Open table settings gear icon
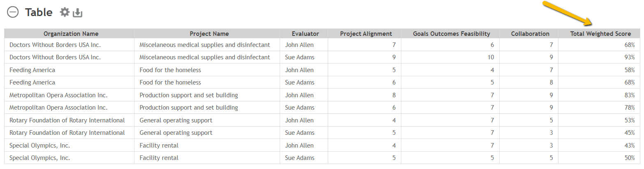The width and height of the screenshot is (644, 169). (65, 12)
